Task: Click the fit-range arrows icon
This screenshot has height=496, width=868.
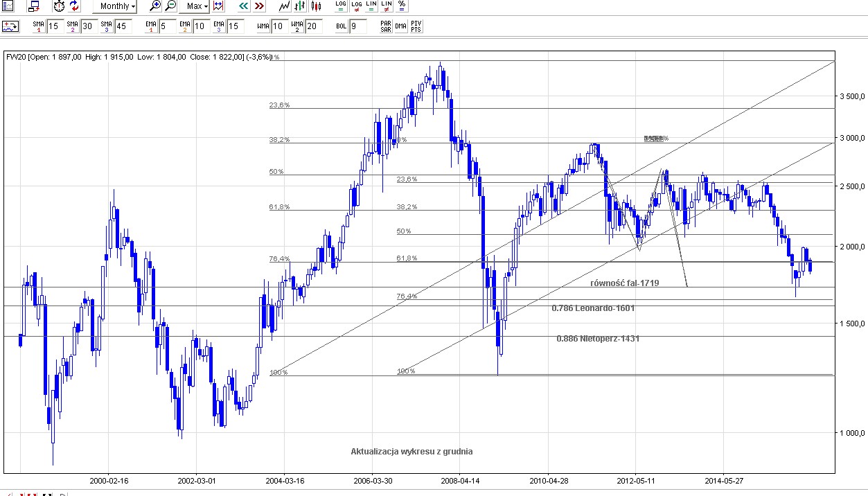Action: (218, 6)
